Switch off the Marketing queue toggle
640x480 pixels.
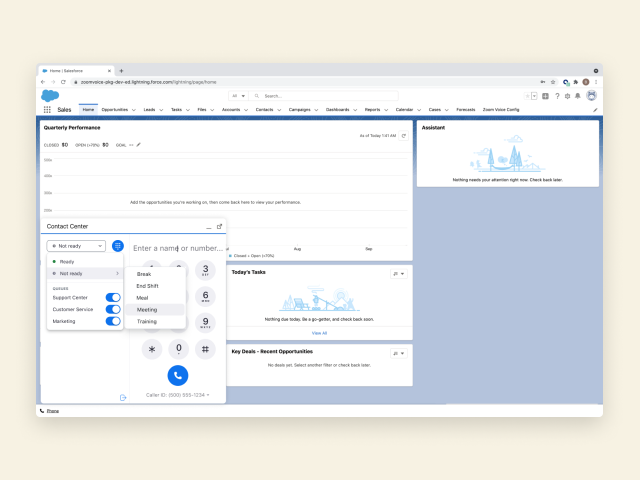click(113, 322)
